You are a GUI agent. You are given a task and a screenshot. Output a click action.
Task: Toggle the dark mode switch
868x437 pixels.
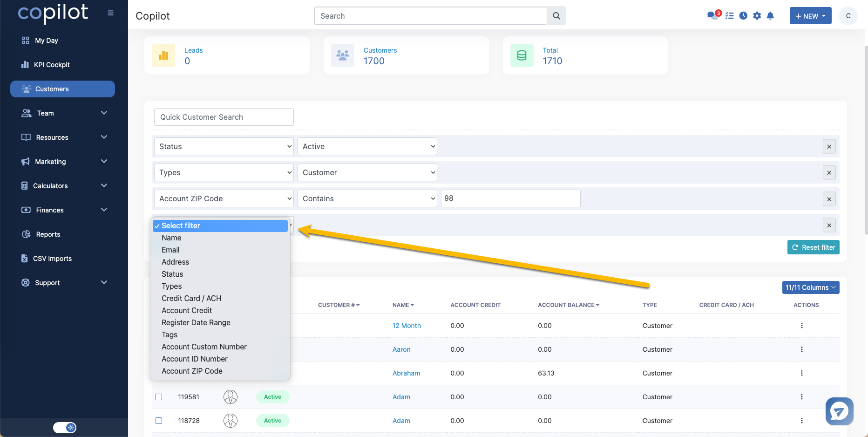click(65, 427)
